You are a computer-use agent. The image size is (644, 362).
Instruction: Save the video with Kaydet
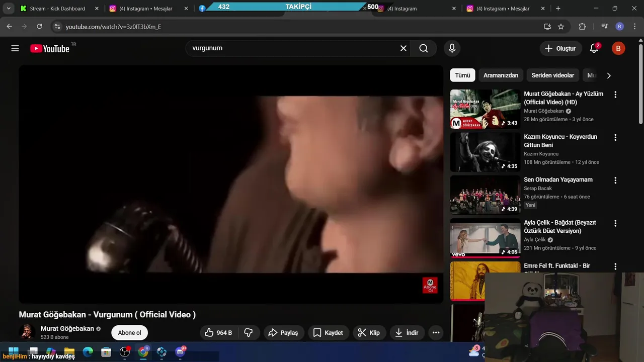328,332
